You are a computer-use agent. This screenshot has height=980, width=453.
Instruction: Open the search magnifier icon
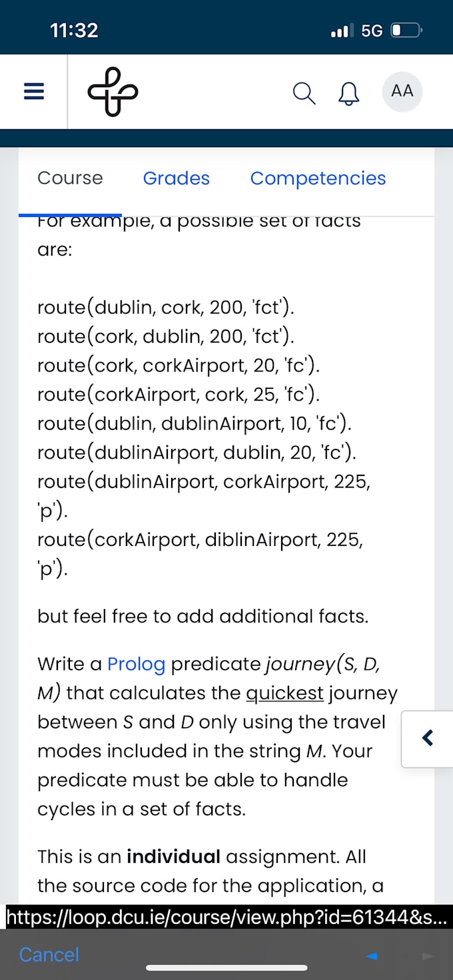coord(304,93)
